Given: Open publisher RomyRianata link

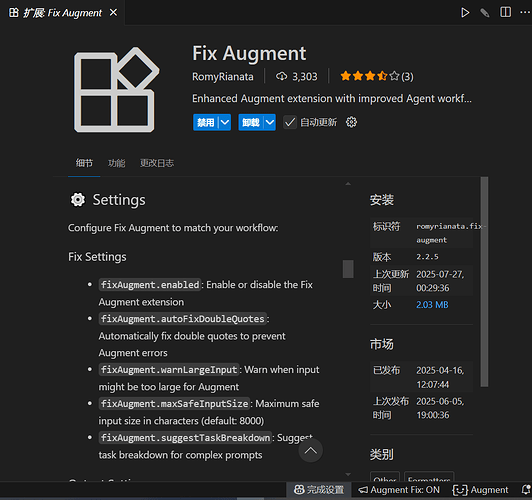Looking at the screenshot, I should coord(223,76).
